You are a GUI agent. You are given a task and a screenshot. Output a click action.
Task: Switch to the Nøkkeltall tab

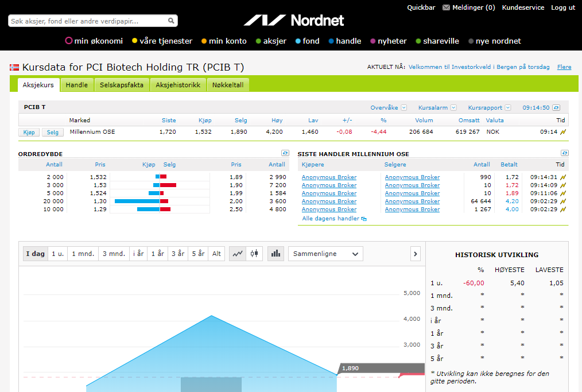(x=228, y=85)
